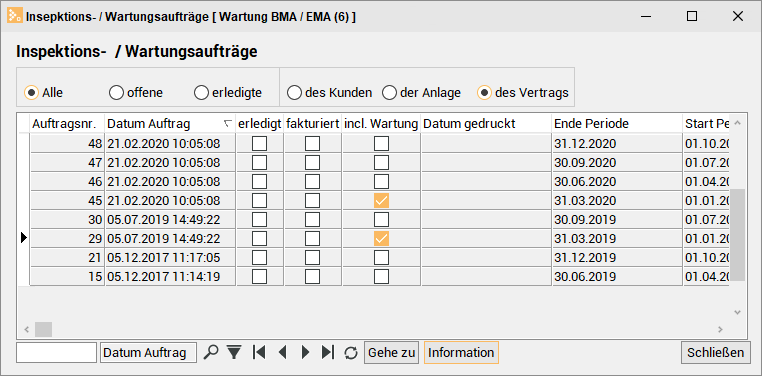The height and width of the screenshot is (376, 762).
Task: Click the 'Gehe zu' button
Action: 391,353
